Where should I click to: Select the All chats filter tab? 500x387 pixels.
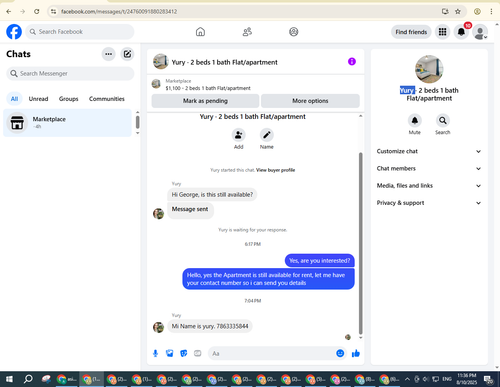[14, 99]
